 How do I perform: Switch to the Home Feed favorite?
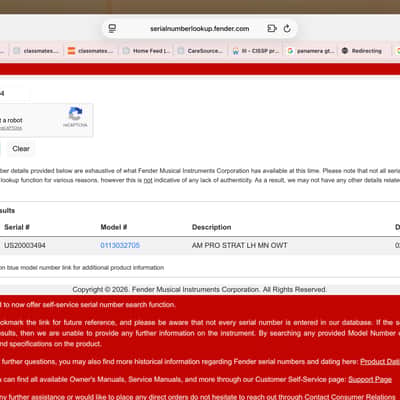(147, 51)
